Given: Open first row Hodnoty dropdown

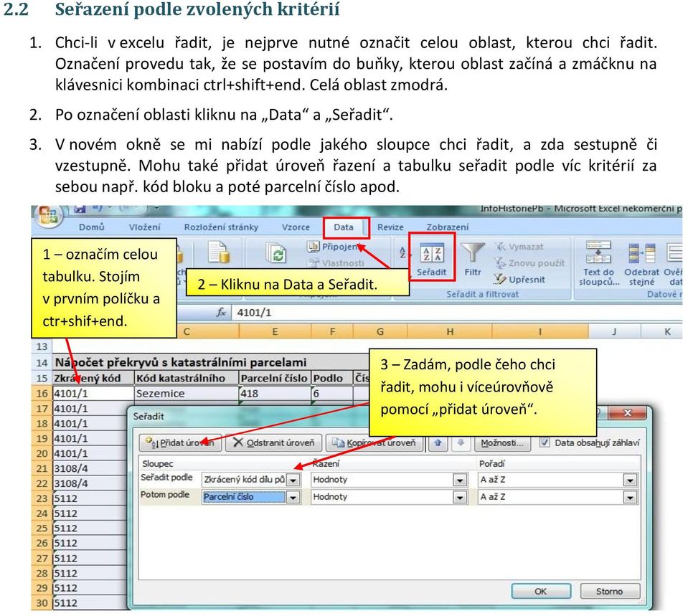Looking at the screenshot, I should click(x=460, y=480).
